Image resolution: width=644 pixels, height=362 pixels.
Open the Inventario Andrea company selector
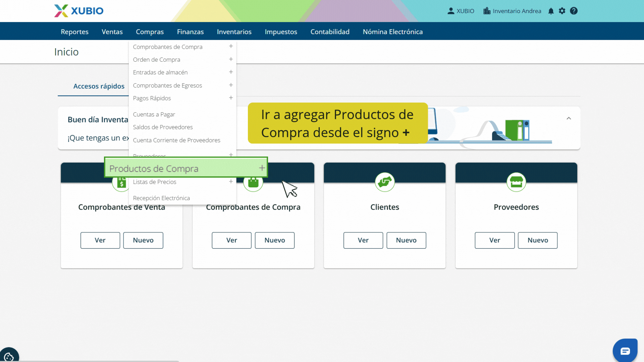[512, 11]
